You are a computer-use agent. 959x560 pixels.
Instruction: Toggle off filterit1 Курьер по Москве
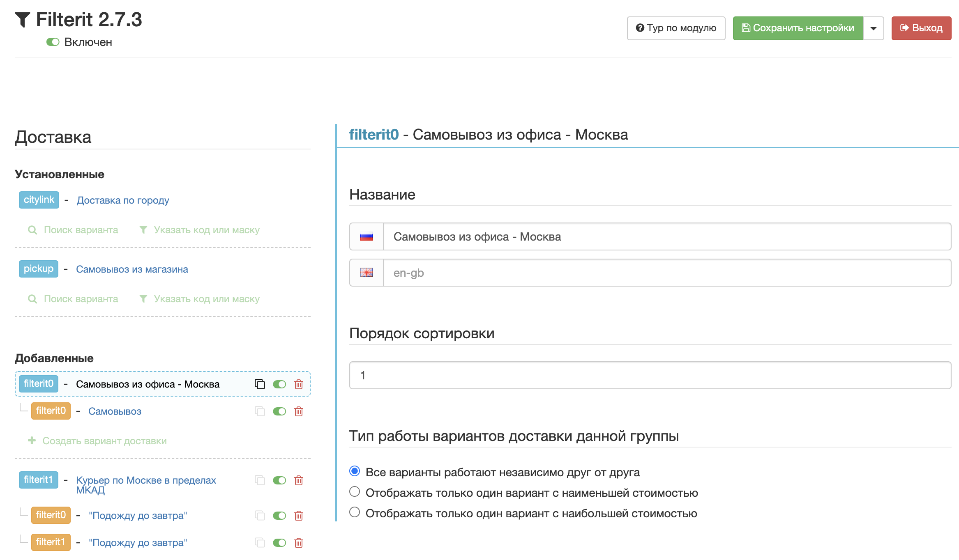point(279,480)
